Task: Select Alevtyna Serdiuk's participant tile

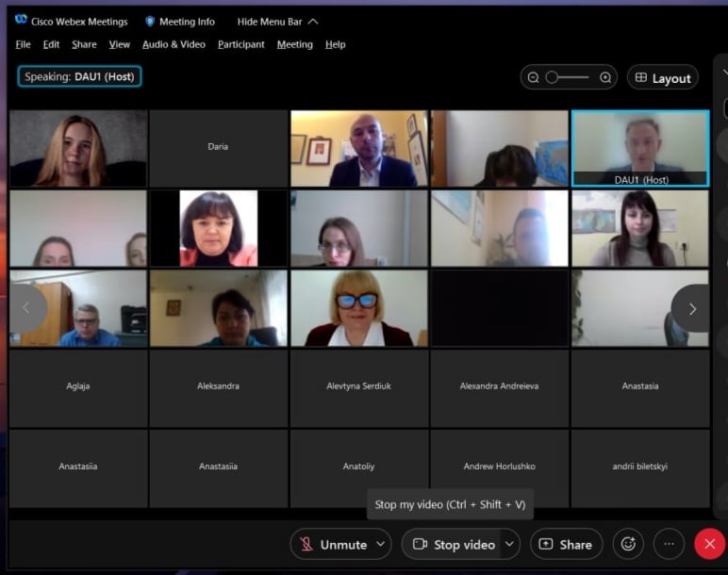Action: point(359,388)
